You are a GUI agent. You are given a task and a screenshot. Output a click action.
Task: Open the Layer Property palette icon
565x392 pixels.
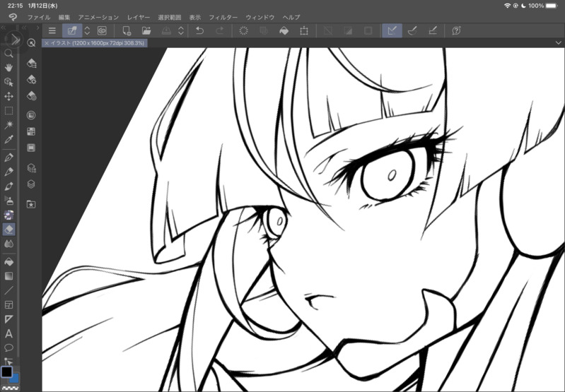click(31, 167)
